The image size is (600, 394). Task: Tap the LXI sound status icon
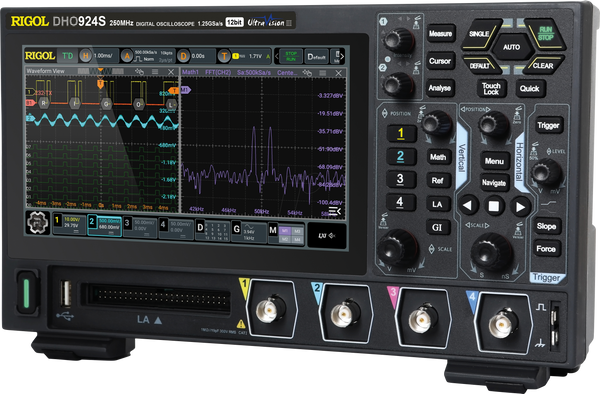pyautogui.click(x=326, y=236)
